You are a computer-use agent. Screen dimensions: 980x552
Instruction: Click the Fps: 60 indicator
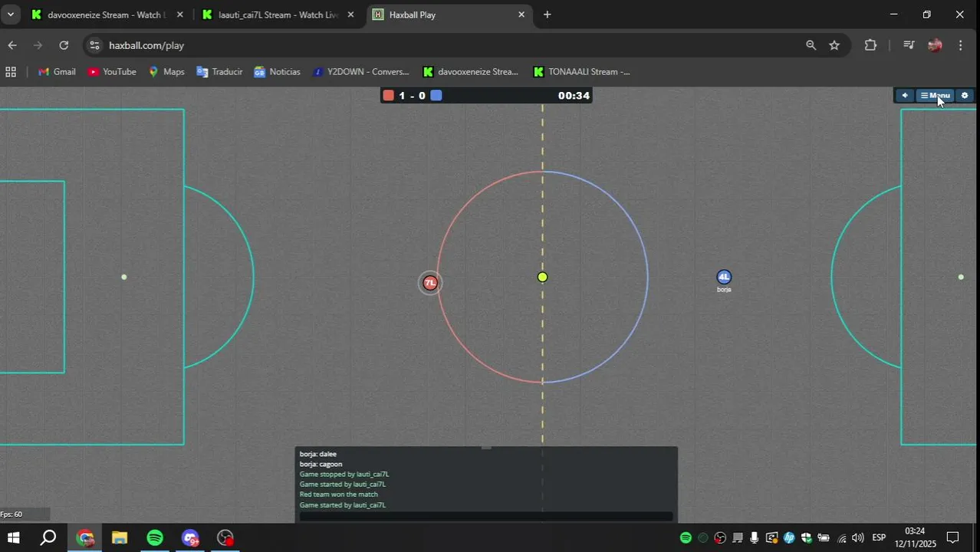tap(12, 514)
